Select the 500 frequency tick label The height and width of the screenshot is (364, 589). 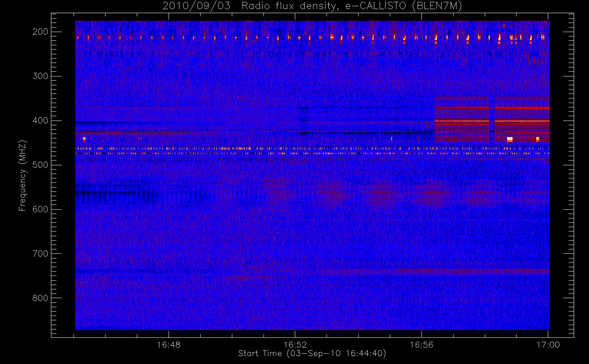40,165
